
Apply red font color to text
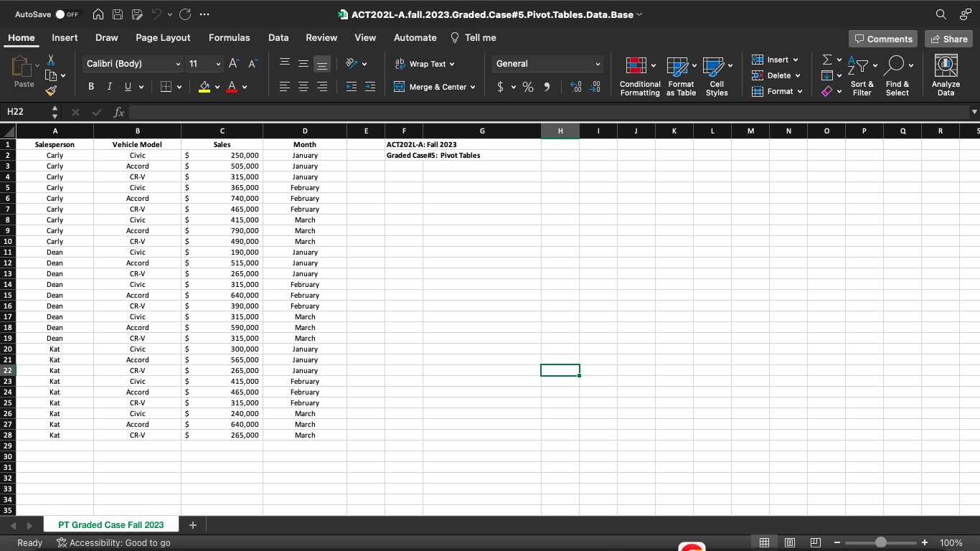point(232,87)
